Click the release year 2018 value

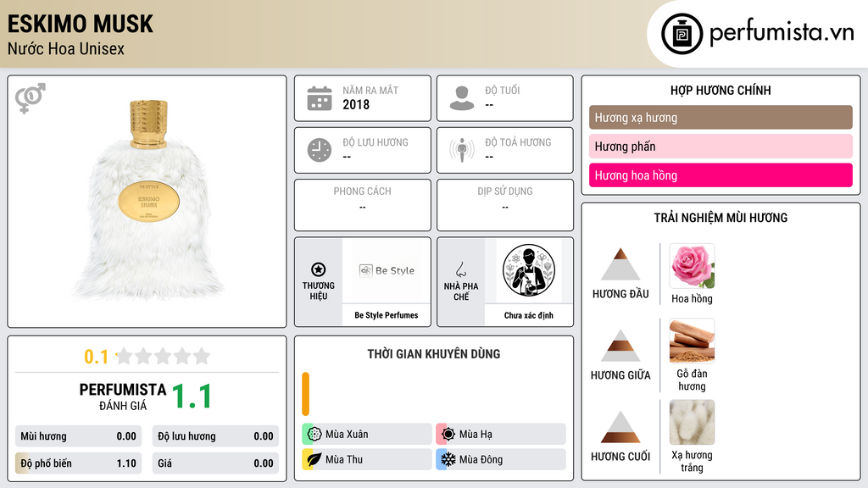356,104
